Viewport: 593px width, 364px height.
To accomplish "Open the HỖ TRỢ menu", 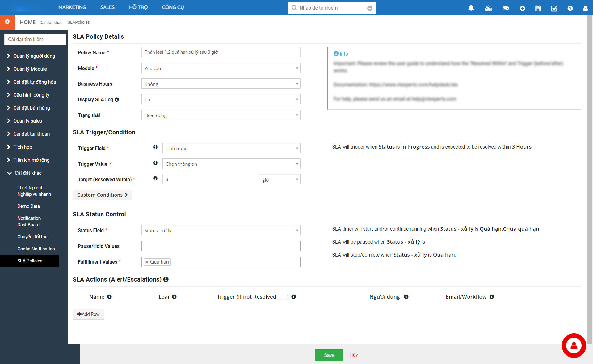I will click(138, 7).
